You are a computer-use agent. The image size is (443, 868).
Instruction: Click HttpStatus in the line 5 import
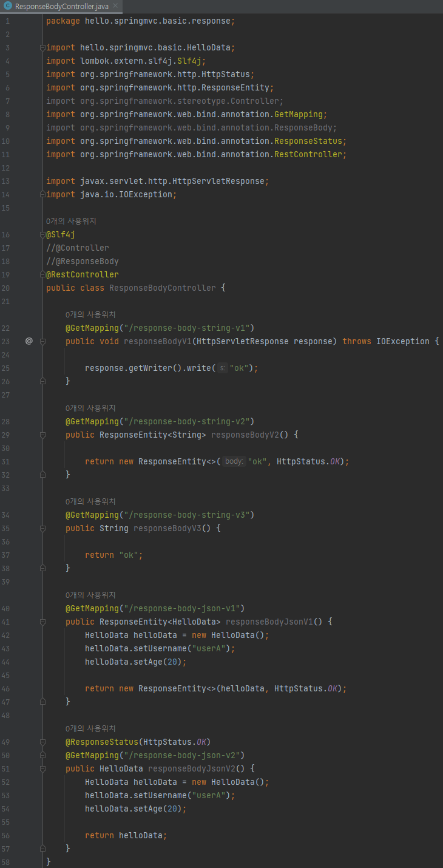[226, 74]
